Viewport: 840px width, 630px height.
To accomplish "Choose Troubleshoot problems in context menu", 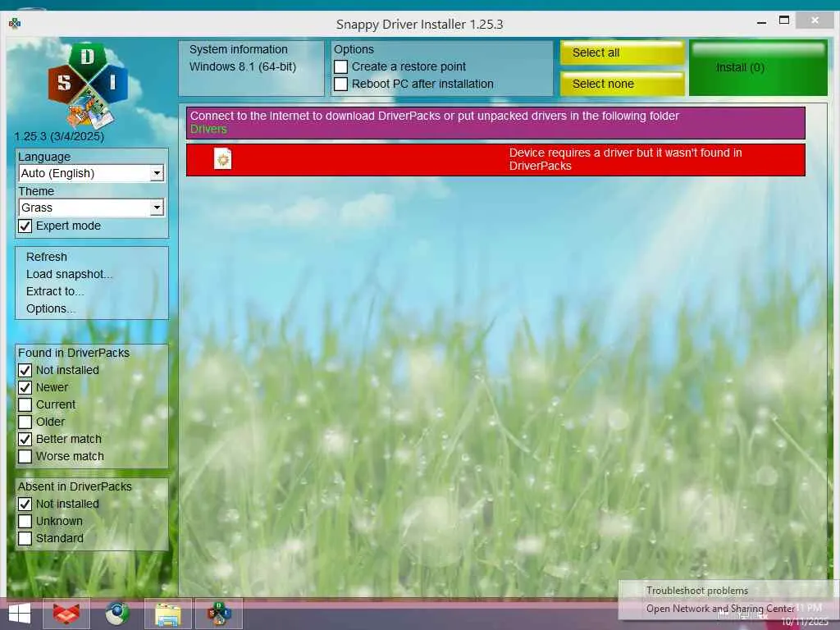I will (697, 591).
